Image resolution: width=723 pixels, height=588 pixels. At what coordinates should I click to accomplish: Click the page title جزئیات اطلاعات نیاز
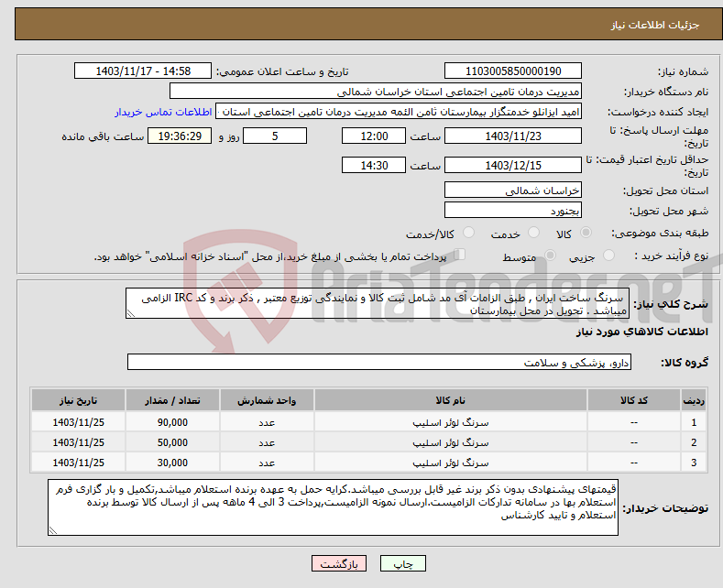(655, 25)
